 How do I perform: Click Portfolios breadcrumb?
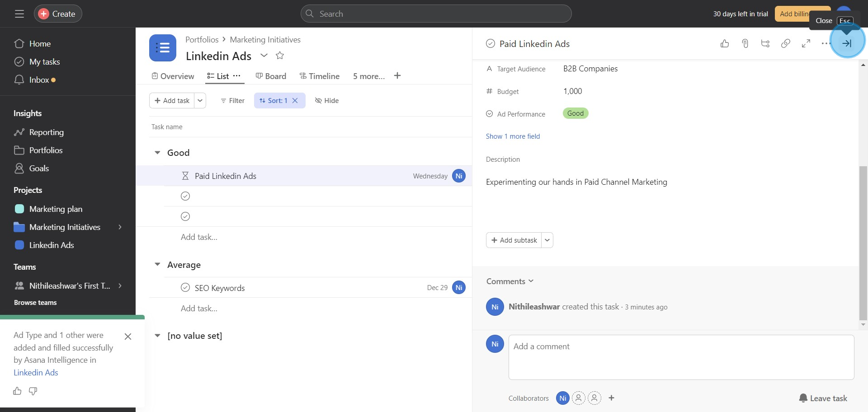pyautogui.click(x=202, y=40)
